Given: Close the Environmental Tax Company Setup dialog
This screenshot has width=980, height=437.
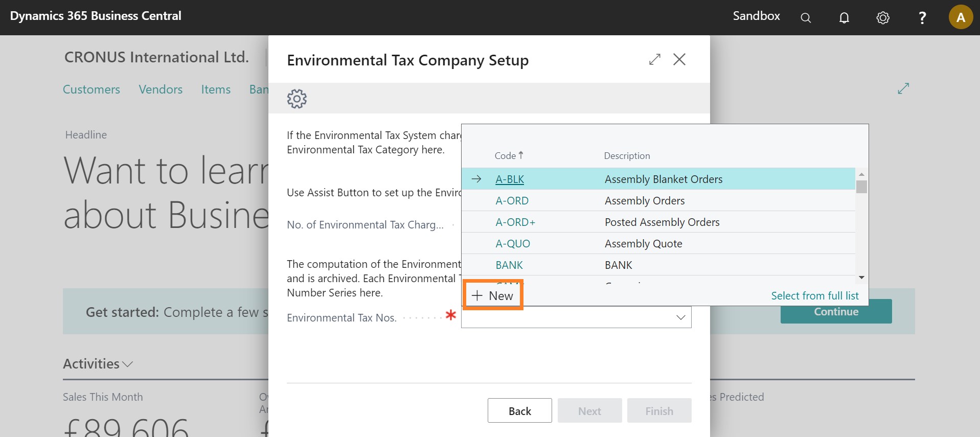Looking at the screenshot, I should (679, 60).
